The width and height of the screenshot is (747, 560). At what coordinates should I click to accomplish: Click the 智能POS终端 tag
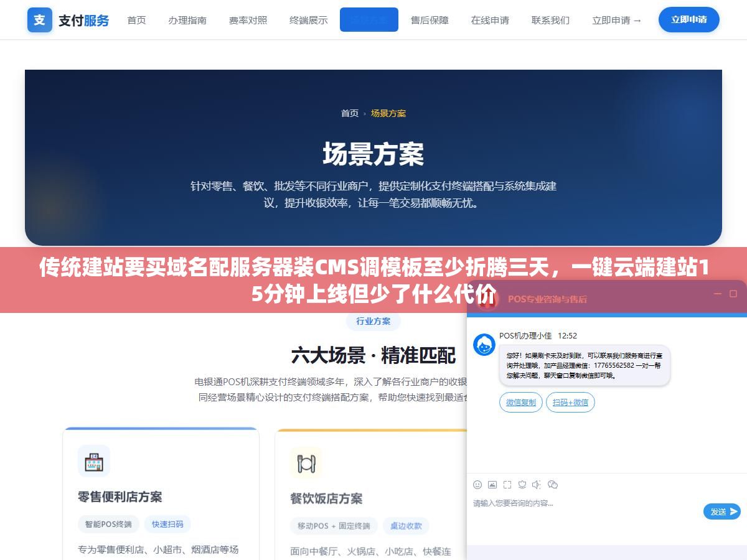(109, 524)
